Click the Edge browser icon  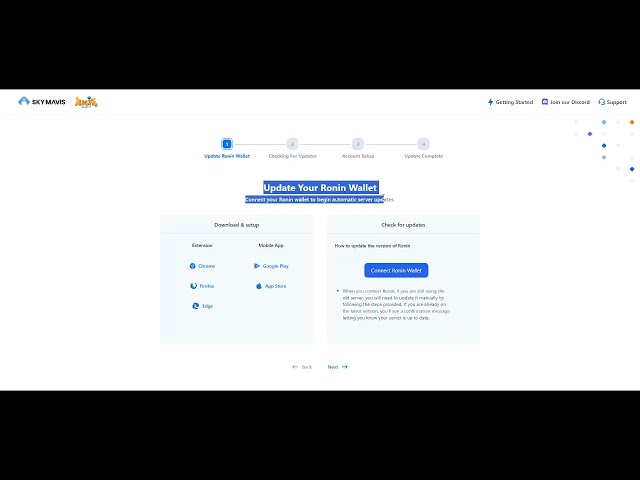click(x=196, y=306)
